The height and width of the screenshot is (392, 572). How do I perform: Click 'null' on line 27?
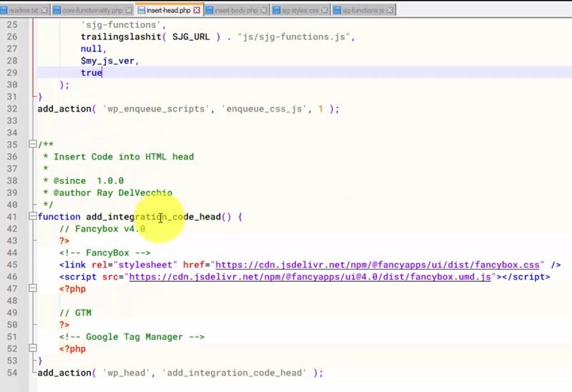[92, 49]
